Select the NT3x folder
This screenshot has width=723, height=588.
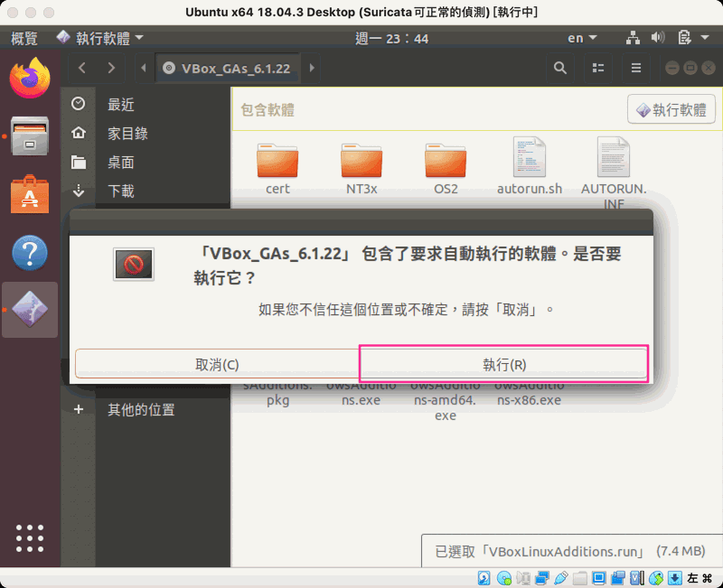click(361, 170)
